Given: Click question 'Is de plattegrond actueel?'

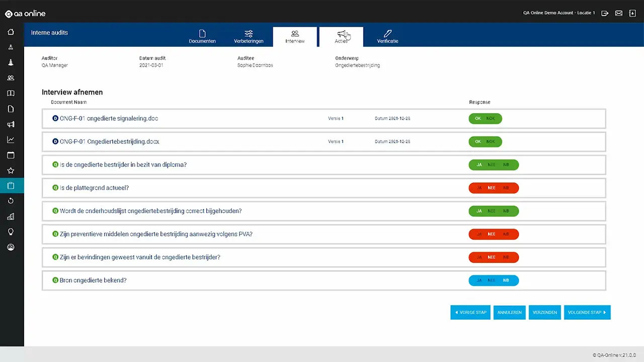Looking at the screenshot, I should pyautogui.click(x=94, y=188).
